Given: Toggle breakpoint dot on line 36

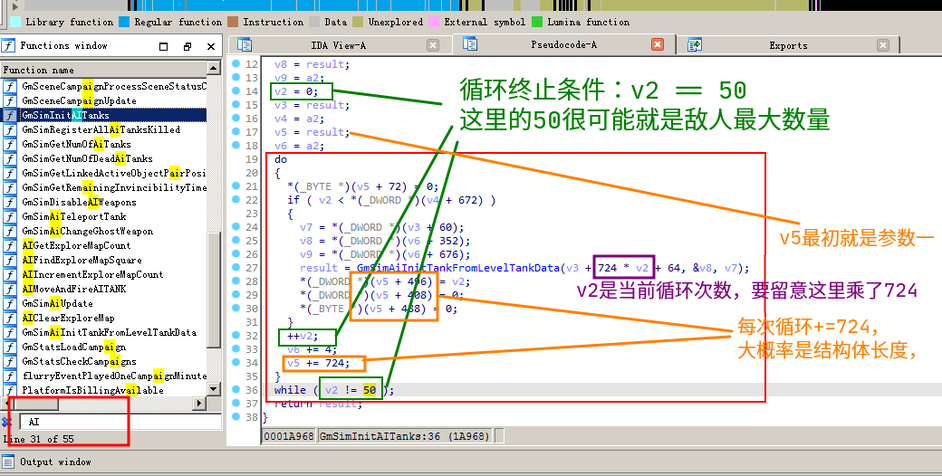Looking at the screenshot, I should pyautogui.click(x=236, y=389).
